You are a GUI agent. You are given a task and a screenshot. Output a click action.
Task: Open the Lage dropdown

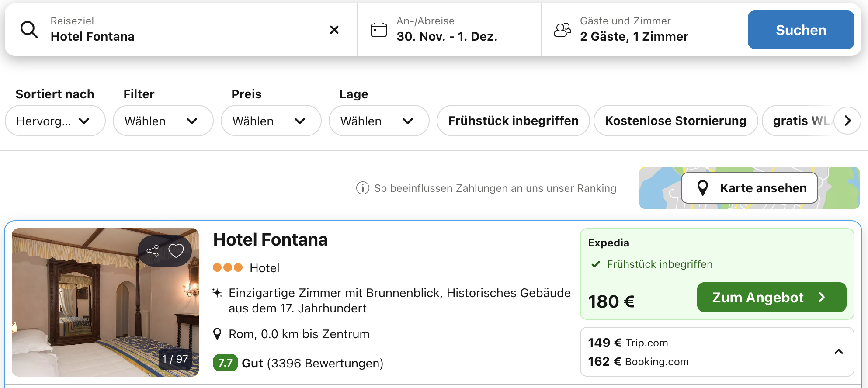coord(379,121)
